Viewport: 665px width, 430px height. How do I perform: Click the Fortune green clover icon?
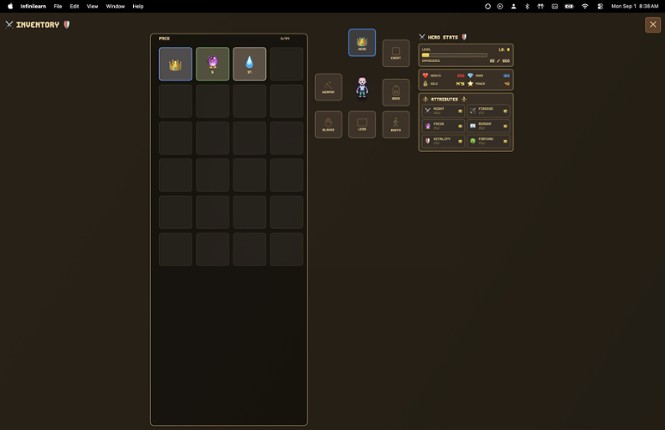tap(473, 141)
